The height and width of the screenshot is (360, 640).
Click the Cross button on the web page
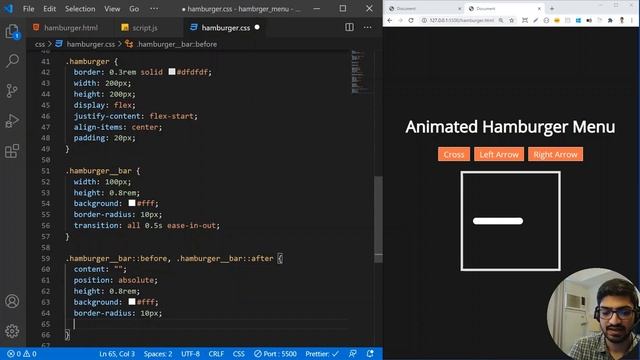click(x=454, y=154)
